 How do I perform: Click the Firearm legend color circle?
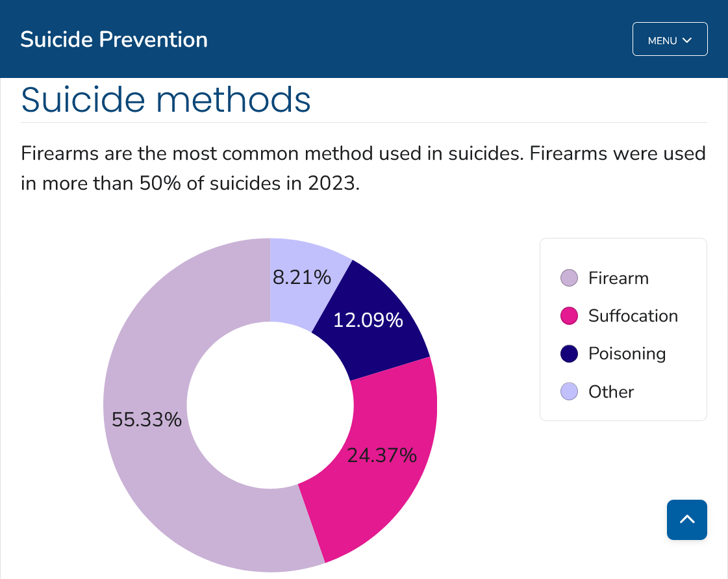click(x=569, y=278)
